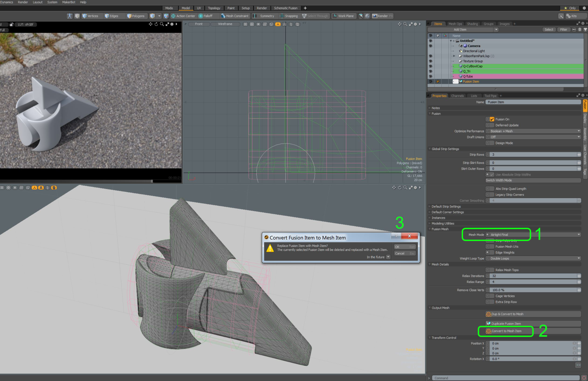
Task: Click the Strip Rows value slider
Action: pos(534,155)
